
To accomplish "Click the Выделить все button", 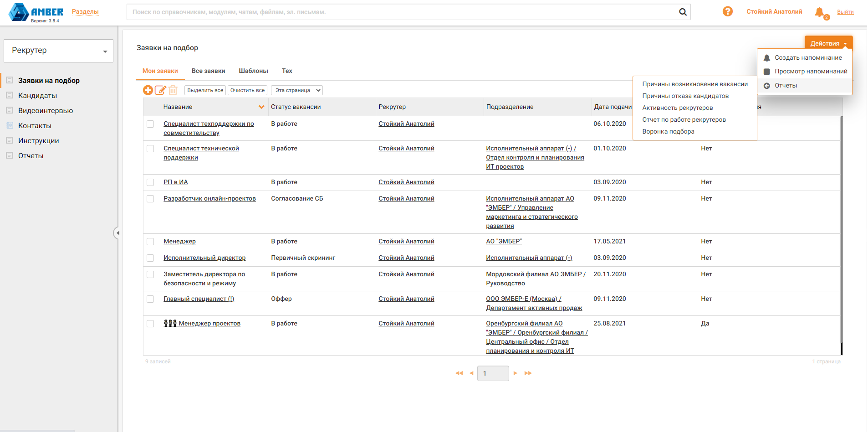I will coord(205,90).
